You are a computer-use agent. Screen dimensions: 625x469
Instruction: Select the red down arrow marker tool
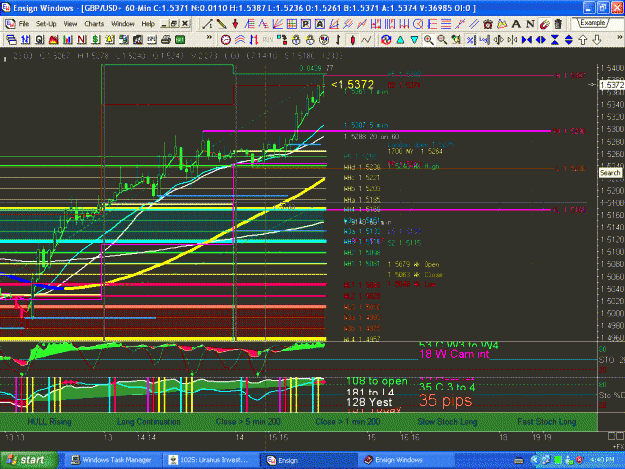235,24
